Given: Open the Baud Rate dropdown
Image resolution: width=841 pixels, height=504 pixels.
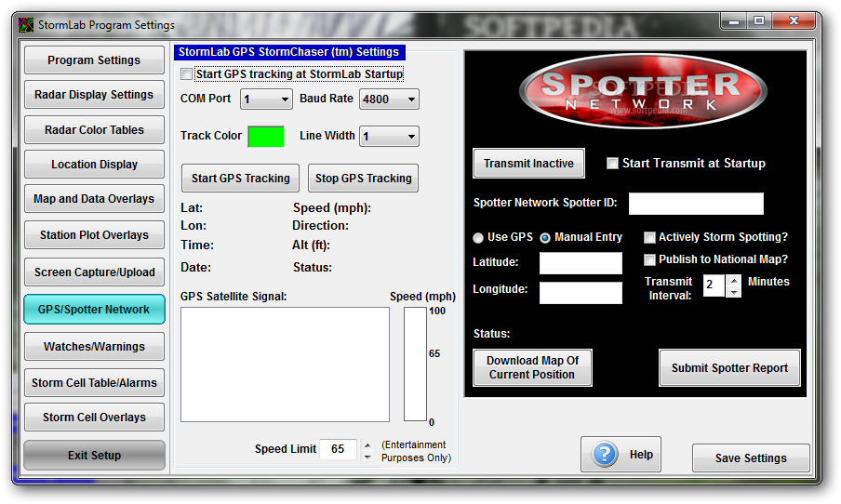Looking at the screenshot, I should click(x=389, y=99).
